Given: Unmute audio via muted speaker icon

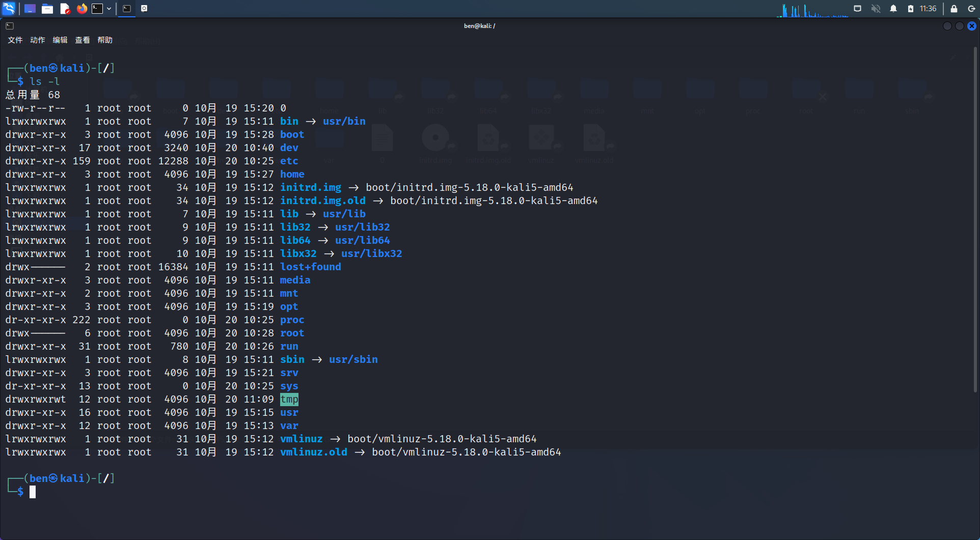Looking at the screenshot, I should click(x=876, y=9).
